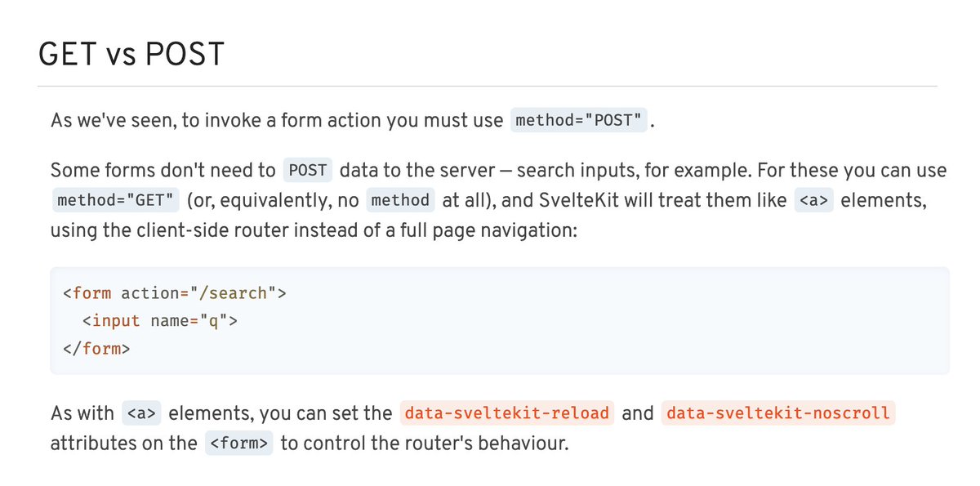Image resolution: width=980 pixels, height=486 pixels.
Task: Click the inline <form> code in last paragraph
Action: [x=239, y=444]
